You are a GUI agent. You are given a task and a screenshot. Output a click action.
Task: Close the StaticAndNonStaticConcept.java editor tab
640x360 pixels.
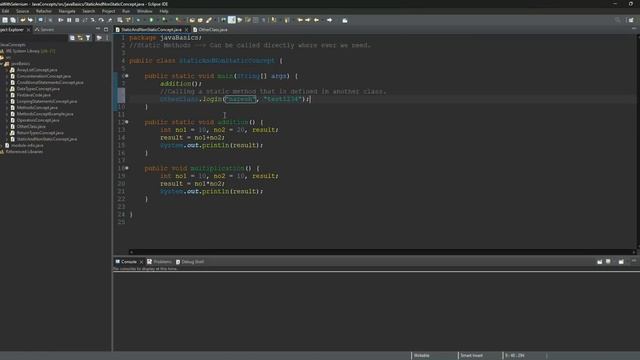tap(187, 30)
